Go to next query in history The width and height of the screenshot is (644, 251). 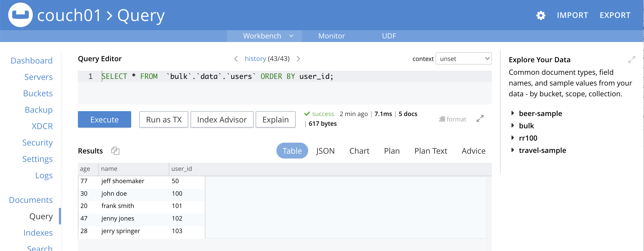point(298,59)
